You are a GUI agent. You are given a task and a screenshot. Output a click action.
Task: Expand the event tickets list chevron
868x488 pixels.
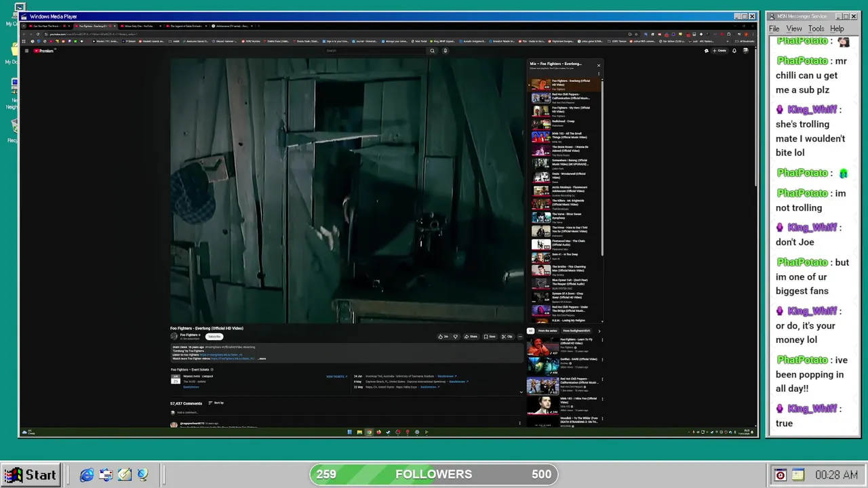pyautogui.click(x=521, y=392)
